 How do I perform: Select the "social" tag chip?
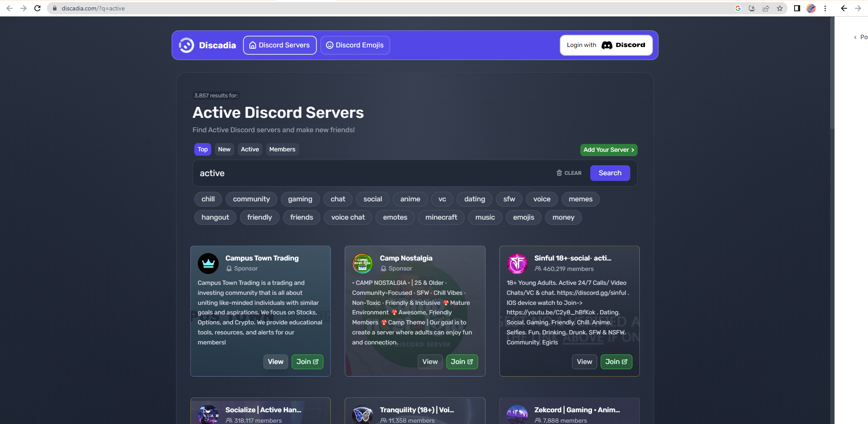point(372,199)
